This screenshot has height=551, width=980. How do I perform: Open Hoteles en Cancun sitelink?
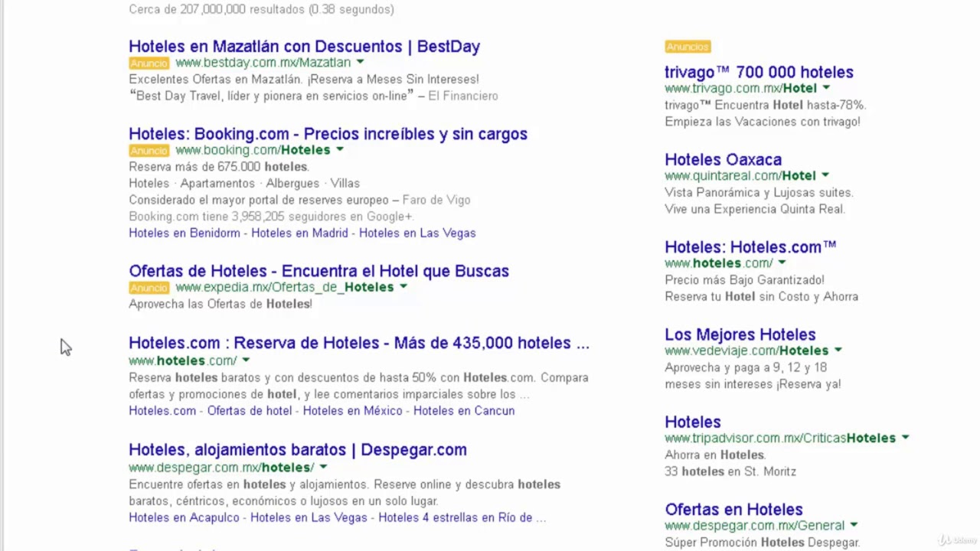coord(464,411)
